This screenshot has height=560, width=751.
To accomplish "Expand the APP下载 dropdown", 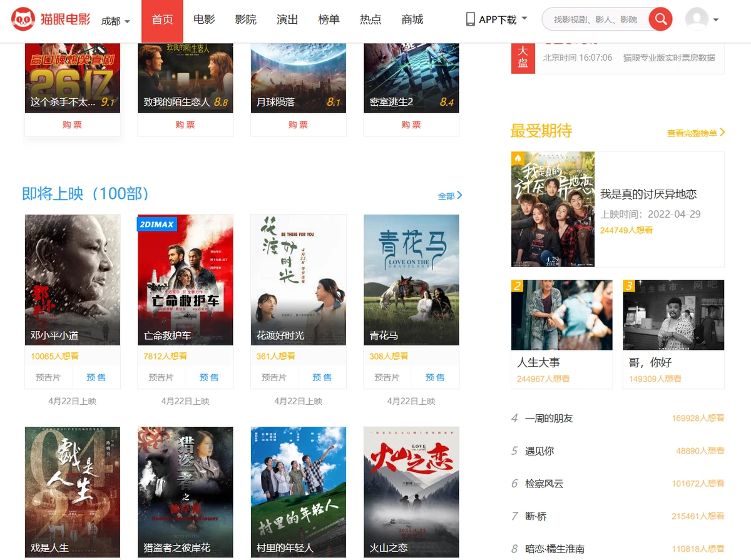I will (x=497, y=19).
